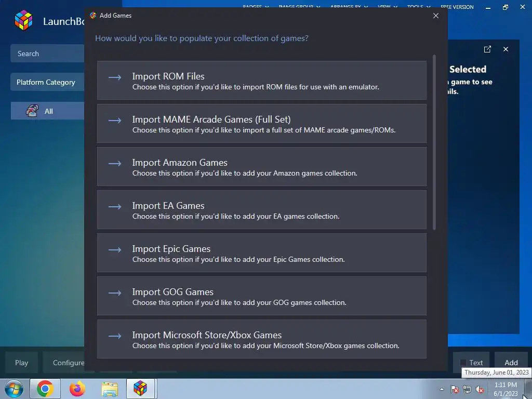The image size is (532, 399).
Task: Open the VIEW menu in LaunchBox
Action: (388, 7)
